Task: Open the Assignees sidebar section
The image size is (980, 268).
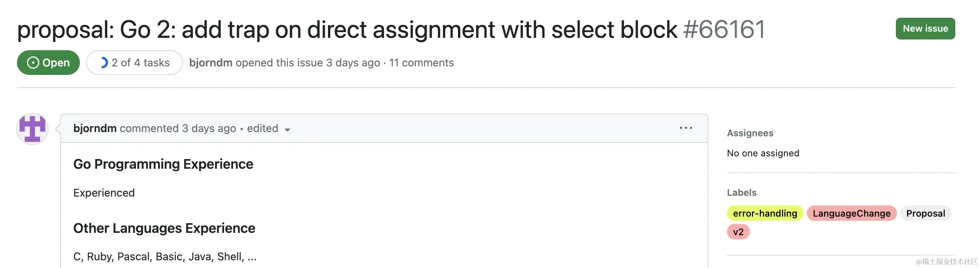Action: (750, 133)
